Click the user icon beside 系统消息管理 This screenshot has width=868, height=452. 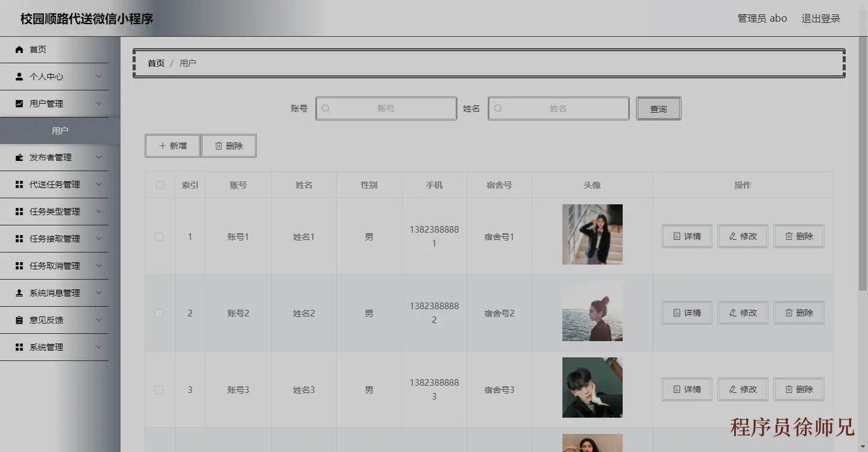click(19, 293)
